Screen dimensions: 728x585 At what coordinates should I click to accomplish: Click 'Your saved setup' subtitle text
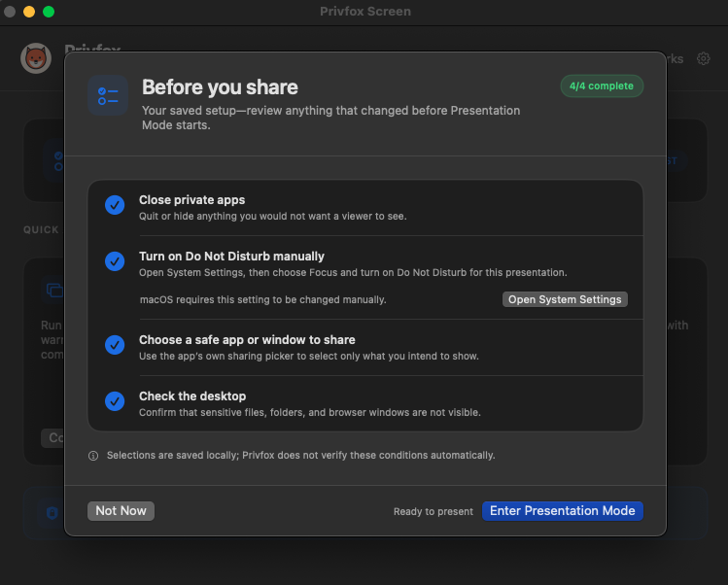(x=331, y=118)
